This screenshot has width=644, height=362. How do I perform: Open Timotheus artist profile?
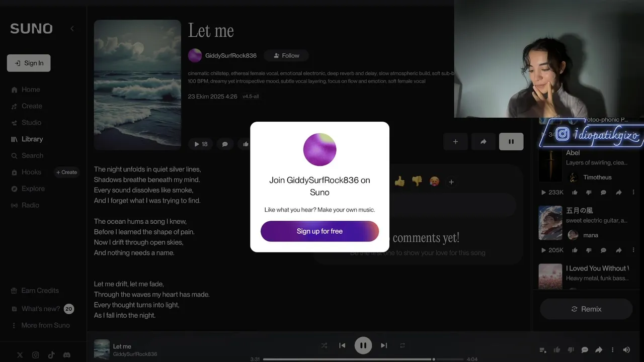(x=597, y=177)
